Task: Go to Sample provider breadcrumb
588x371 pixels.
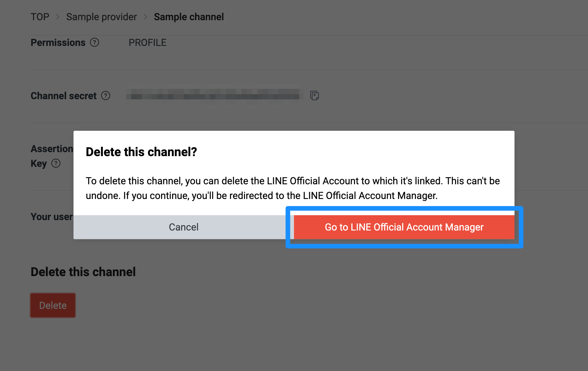Action: pyautogui.click(x=101, y=17)
